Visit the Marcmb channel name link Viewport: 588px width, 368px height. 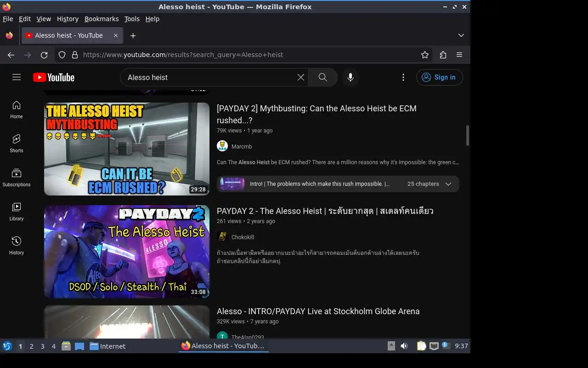[242, 146]
